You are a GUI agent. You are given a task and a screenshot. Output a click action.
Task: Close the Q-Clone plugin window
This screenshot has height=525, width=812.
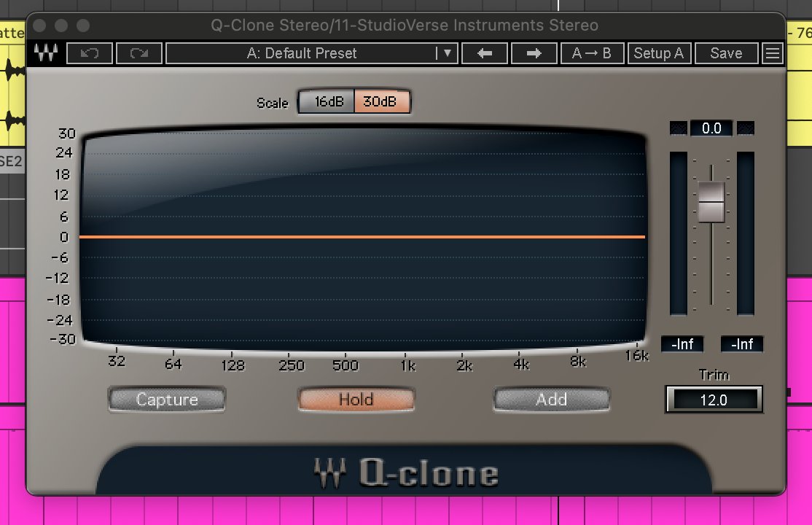[39, 26]
